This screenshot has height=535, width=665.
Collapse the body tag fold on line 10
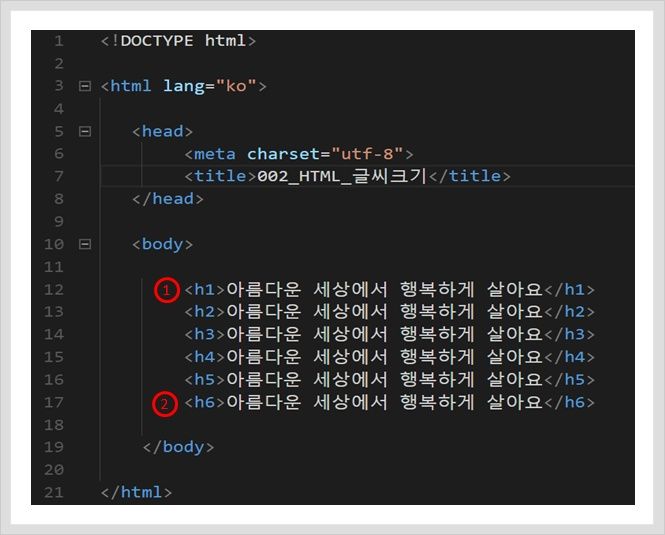pyautogui.click(x=85, y=244)
